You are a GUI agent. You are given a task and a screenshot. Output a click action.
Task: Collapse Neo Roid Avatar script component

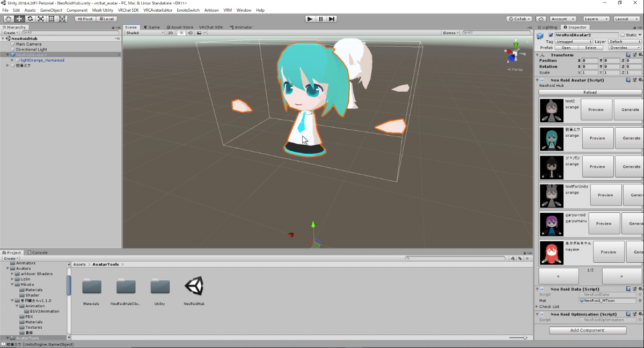537,80
